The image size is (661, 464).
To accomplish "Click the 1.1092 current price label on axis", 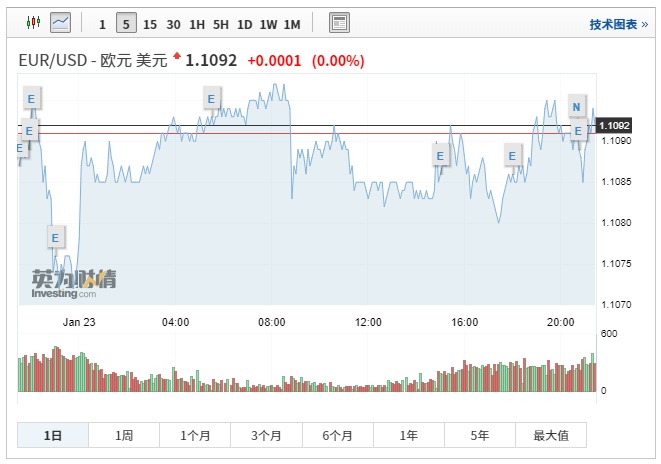I will 614,125.
